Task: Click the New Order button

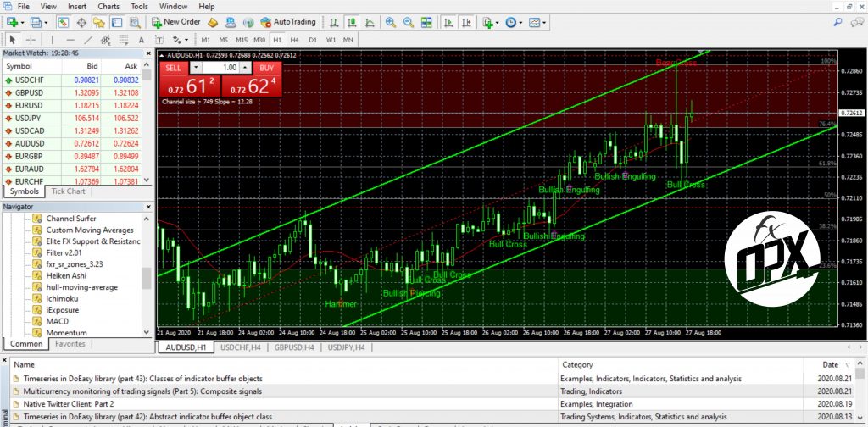Action: (176, 22)
